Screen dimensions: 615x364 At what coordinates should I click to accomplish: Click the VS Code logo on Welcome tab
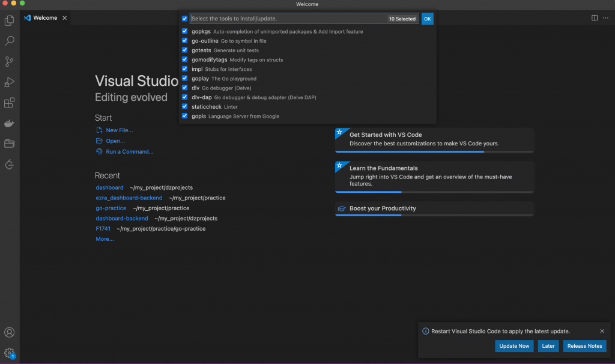pos(27,18)
